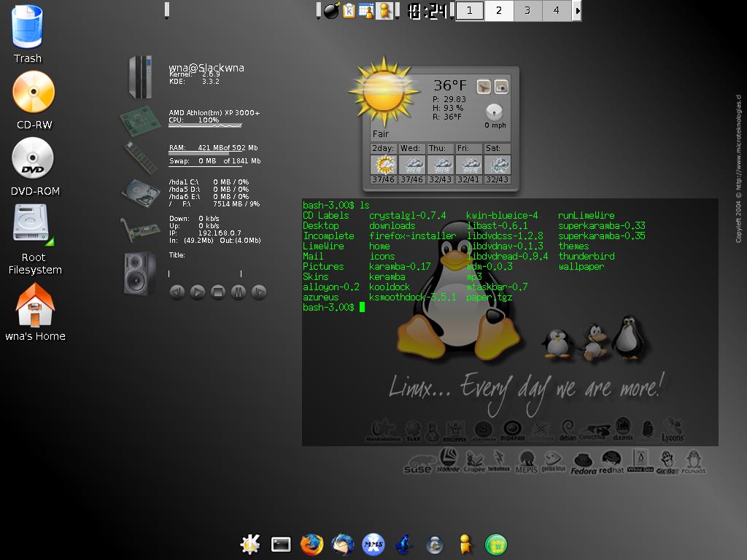This screenshot has height=560, width=747.
Task: Launch Firefox from the dock
Action: coord(311,544)
